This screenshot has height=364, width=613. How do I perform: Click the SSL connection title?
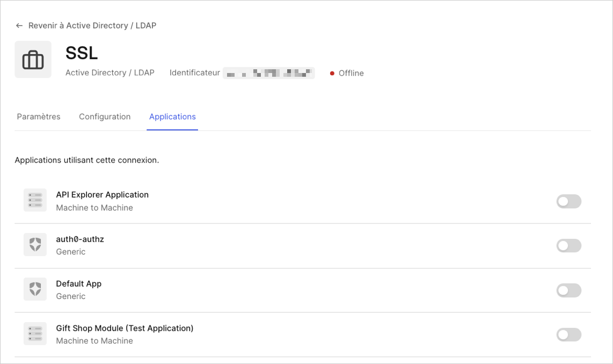click(81, 53)
